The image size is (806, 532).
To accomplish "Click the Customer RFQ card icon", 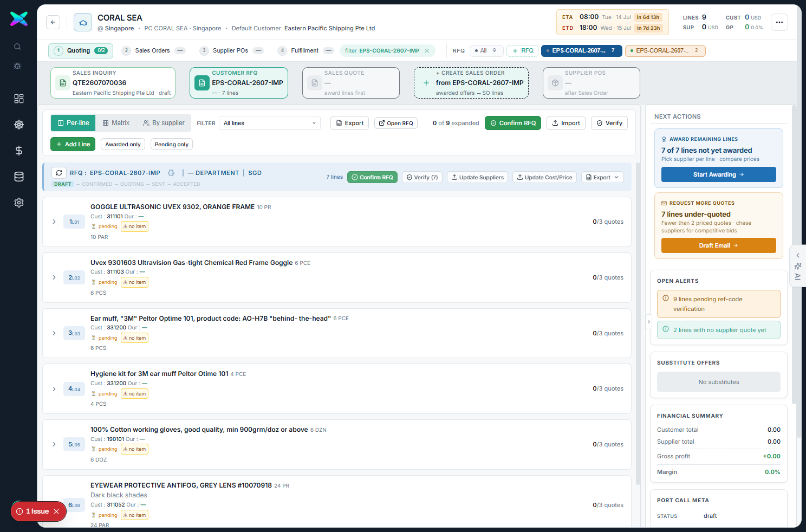I will 202,83.
